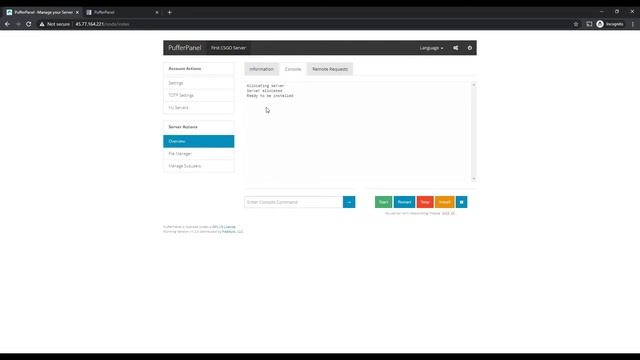This screenshot has width=640, height=360.
Task: Open a new browser tab
Action: [169, 12]
